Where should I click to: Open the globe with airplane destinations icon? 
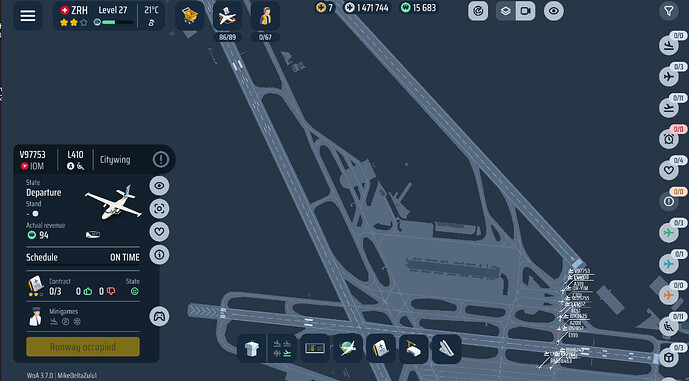(348, 349)
